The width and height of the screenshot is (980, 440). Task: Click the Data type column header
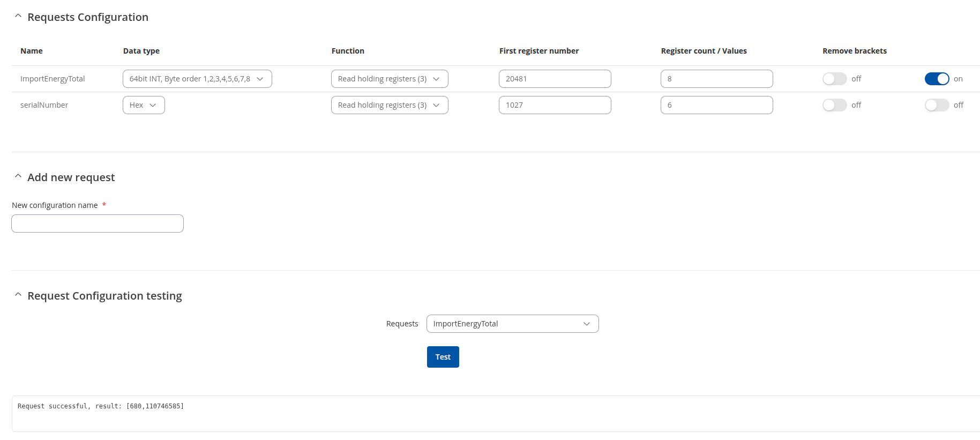[141, 51]
